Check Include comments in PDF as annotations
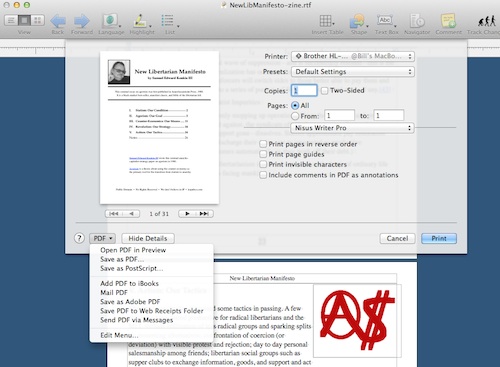Image resolution: width=500 pixels, height=367 pixels. (x=263, y=175)
